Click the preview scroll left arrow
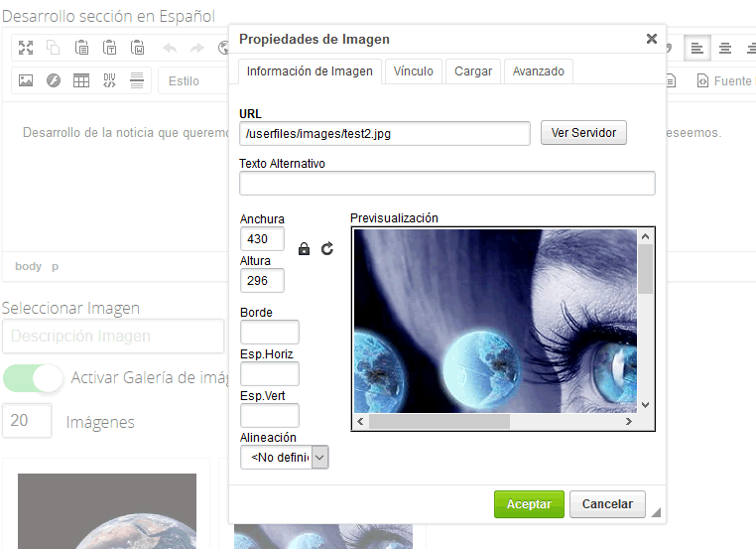 (361, 421)
